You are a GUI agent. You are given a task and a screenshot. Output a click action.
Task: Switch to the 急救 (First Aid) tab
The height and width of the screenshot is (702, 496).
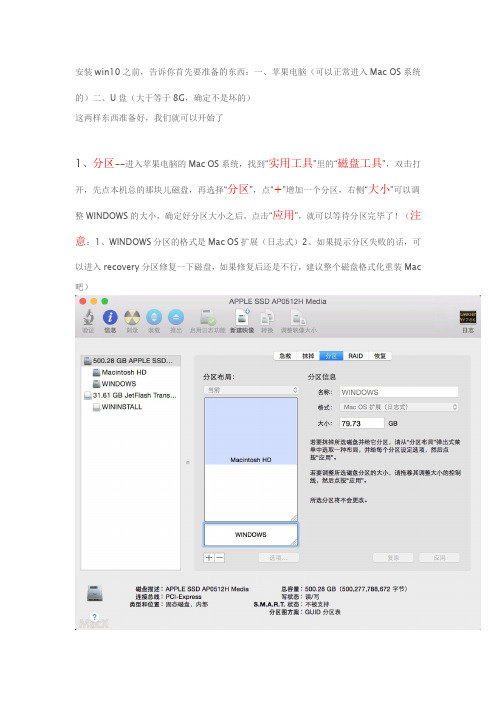tap(285, 356)
